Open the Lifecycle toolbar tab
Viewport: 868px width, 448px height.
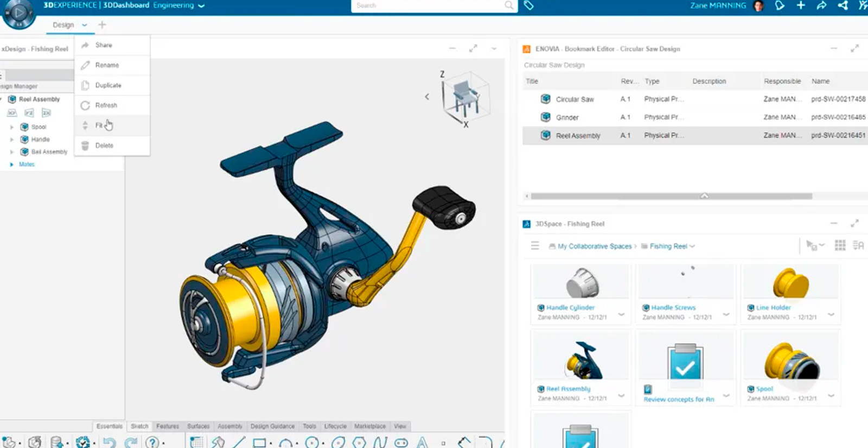click(x=335, y=426)
